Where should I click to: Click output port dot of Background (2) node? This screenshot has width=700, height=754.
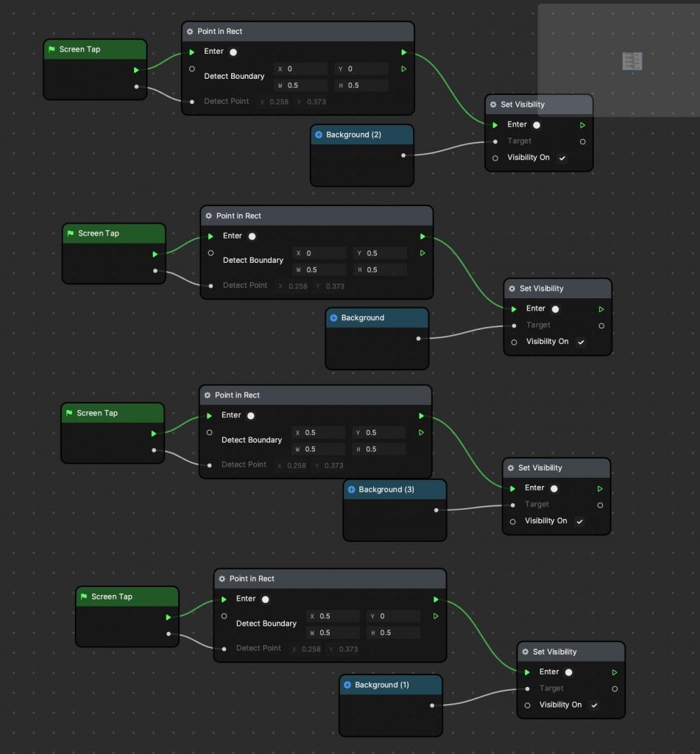[403, 155]
